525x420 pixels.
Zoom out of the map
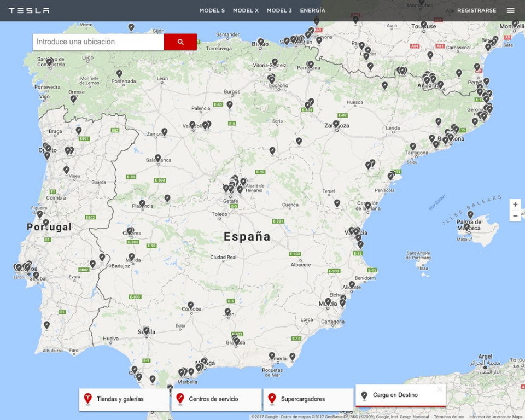coord(515,216)
